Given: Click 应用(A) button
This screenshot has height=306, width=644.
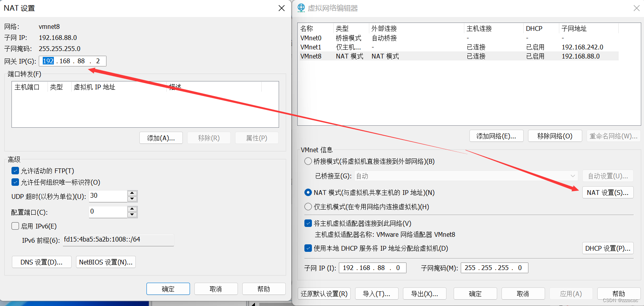Looking at the screenshot, I should 571,294.
